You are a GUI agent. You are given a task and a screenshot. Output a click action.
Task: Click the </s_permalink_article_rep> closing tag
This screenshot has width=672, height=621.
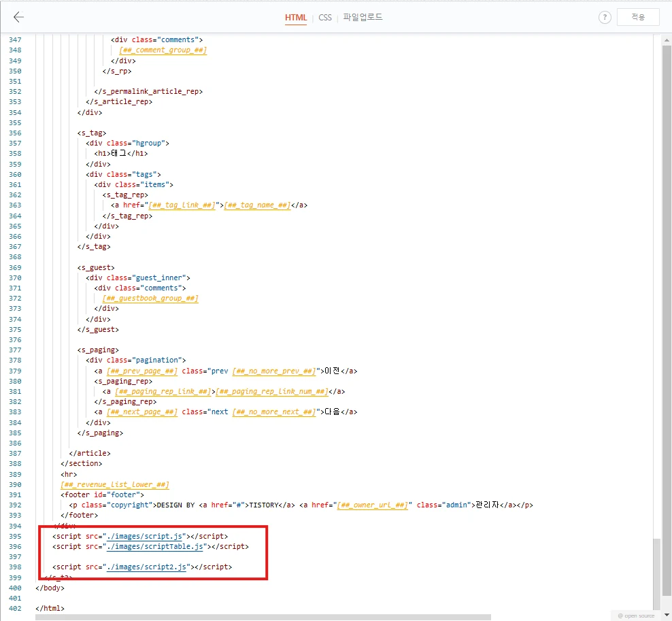coord(148,92)
